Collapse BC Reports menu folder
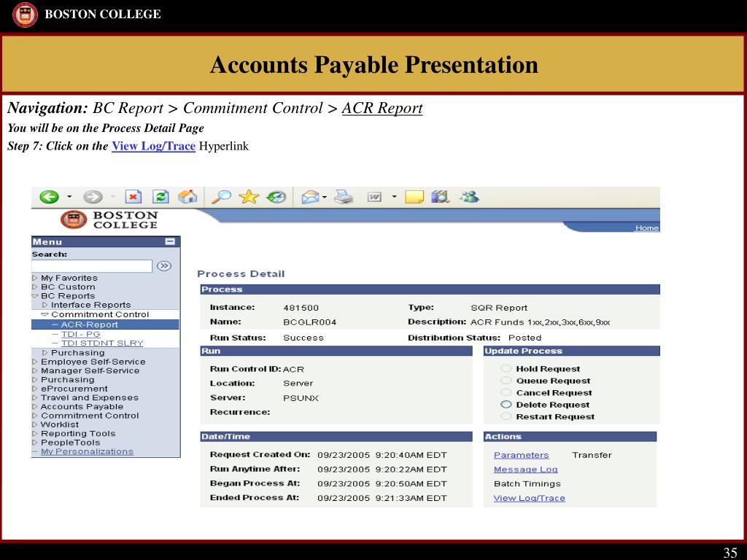 [x=35, y=296]
